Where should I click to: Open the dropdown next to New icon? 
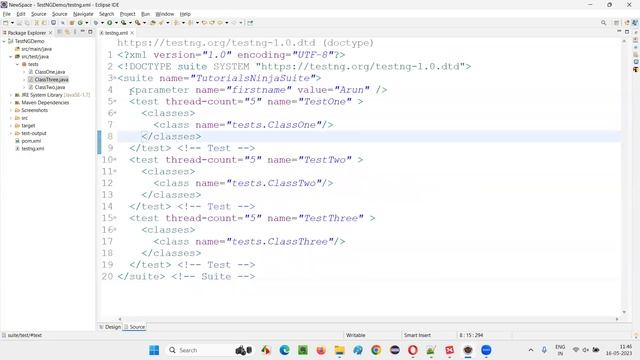pos(12,23)
